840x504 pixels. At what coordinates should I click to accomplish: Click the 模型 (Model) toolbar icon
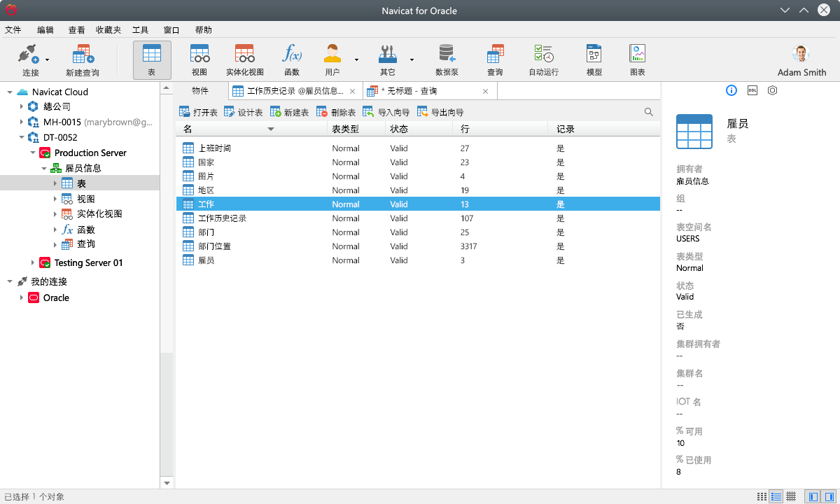click(594, 59)
